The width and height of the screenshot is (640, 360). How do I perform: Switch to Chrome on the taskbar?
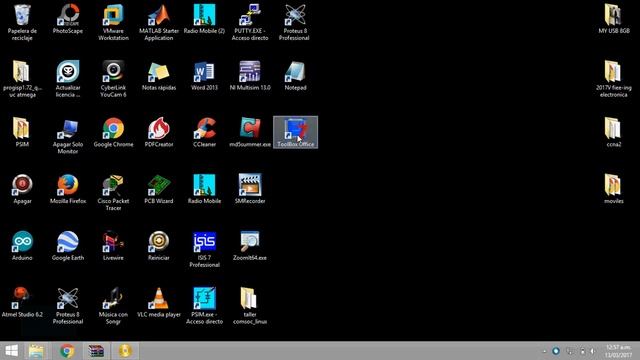pyautogui.click(x=67, y=351)
